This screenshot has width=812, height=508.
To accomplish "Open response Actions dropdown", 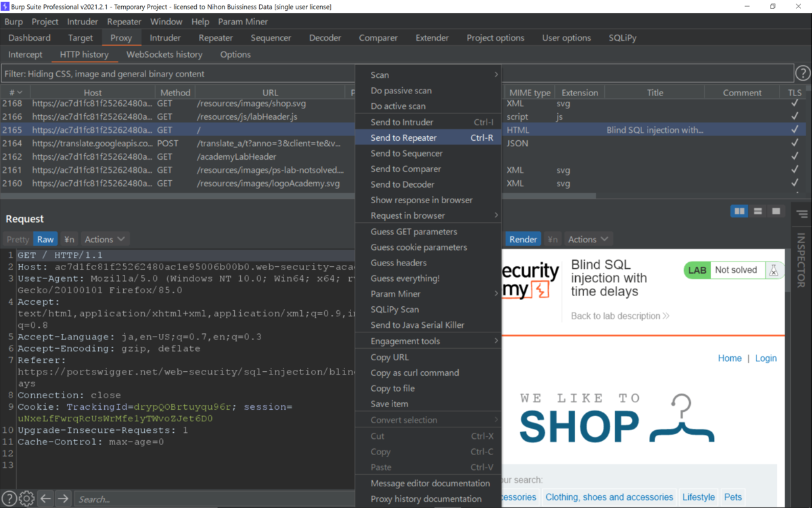I will point(588,239).
